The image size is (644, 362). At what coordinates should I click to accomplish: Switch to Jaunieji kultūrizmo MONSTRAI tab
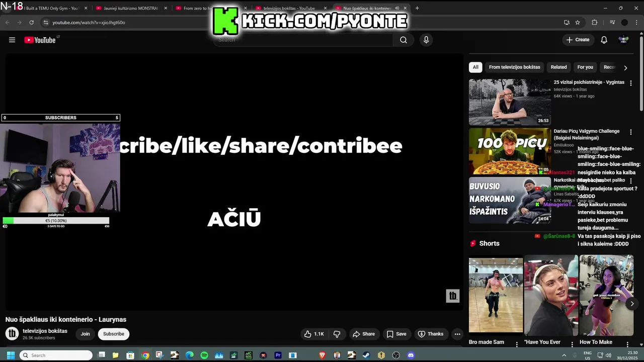131,8
